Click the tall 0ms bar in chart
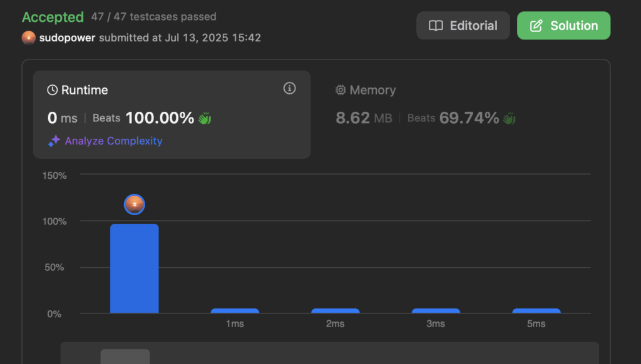This screenshot has width=641, height=364. pos(135,268)
